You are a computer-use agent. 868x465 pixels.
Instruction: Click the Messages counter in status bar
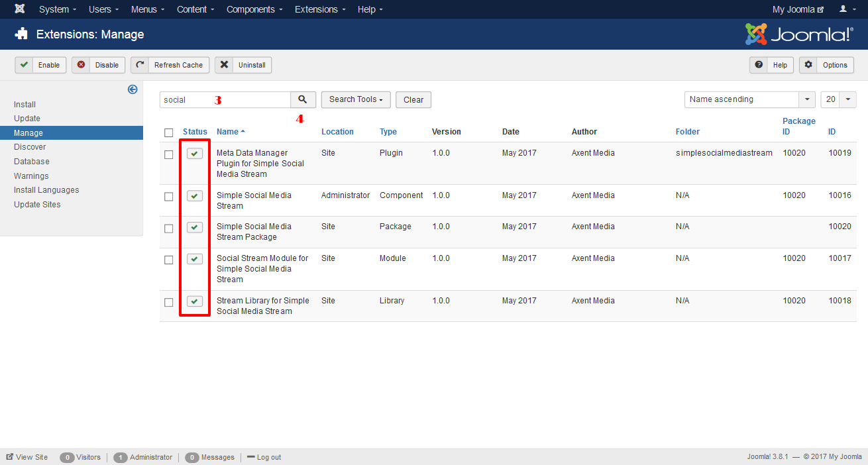pos(209,457)
